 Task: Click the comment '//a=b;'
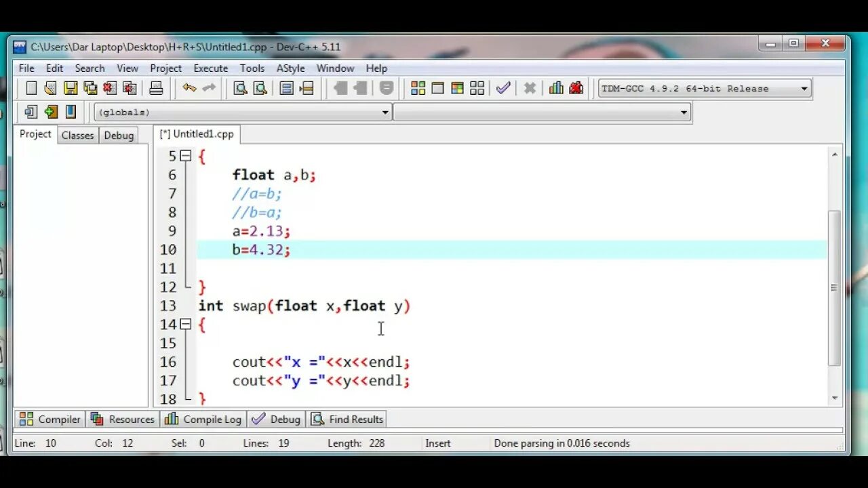tap(257, 194)
